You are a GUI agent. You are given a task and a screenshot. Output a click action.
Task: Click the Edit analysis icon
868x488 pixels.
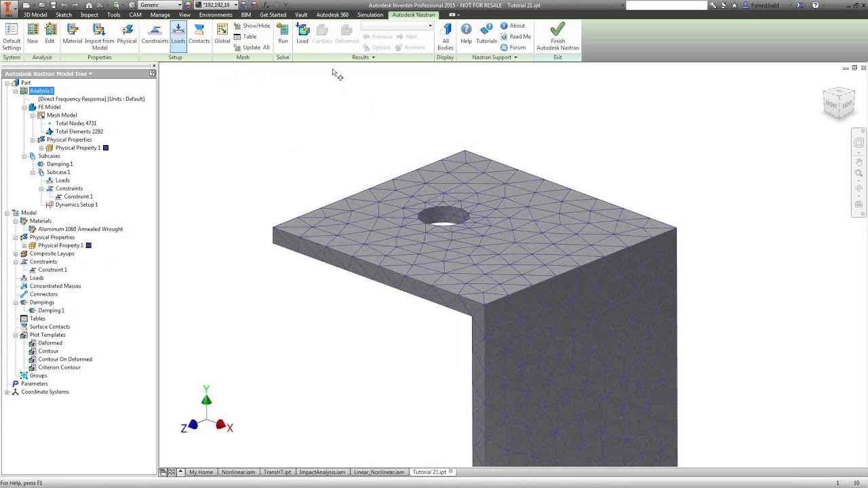point(50,34)
